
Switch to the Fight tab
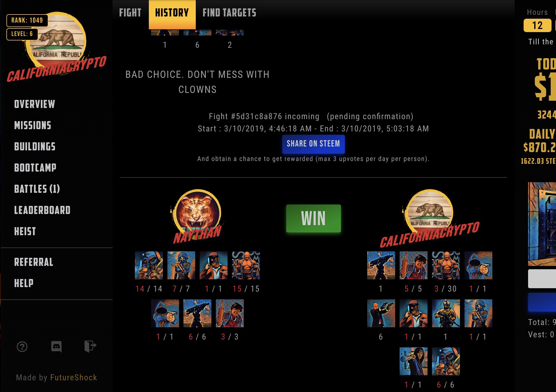click(x=130, y=13)
